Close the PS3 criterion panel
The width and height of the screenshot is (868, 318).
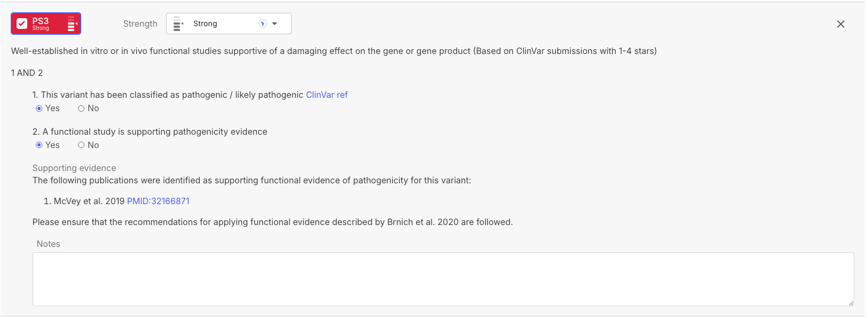point(840,24)
